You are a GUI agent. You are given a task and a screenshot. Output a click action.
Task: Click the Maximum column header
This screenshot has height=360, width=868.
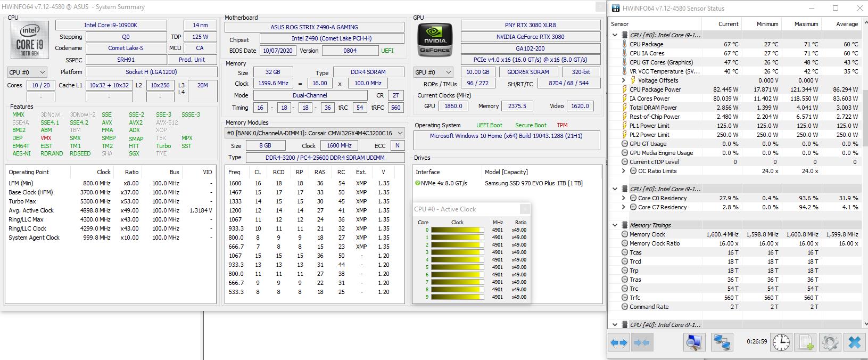801,24
